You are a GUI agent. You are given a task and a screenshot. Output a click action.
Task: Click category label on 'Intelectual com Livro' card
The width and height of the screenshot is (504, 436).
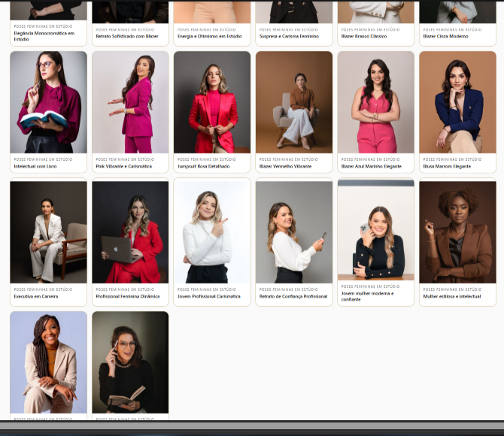click(43, 159)
